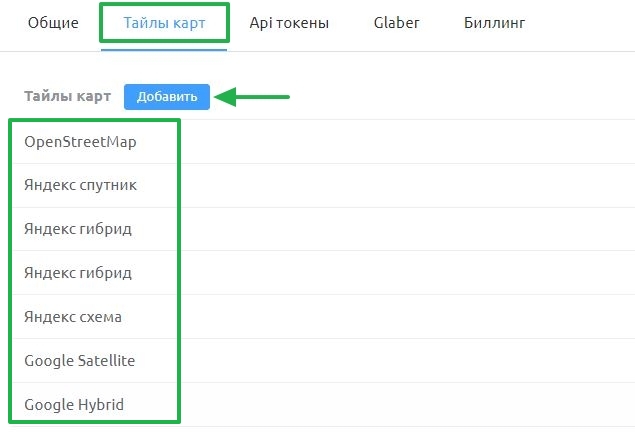Click the empty row area beside Яндекс схема
Viewport: 635px width, 432px height.
coord(407,317)
